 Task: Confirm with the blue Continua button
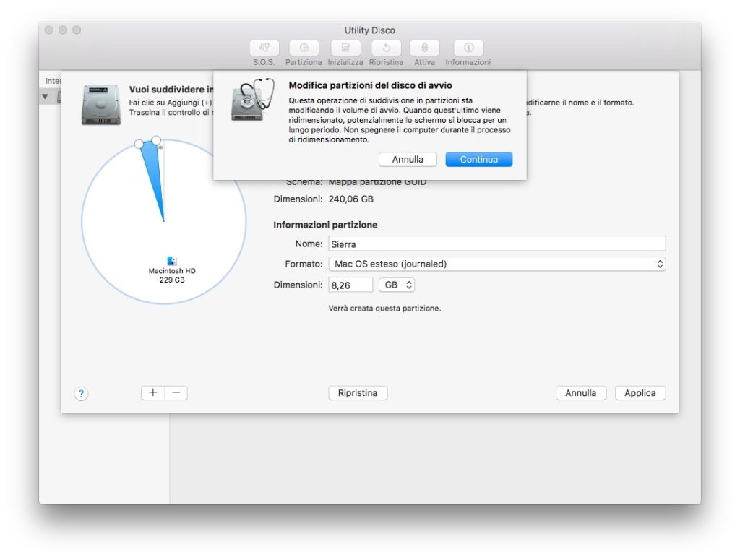(x=479, y=160)
